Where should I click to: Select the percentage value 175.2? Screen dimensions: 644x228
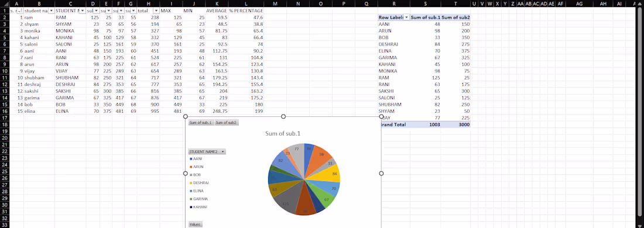click(246, 98)
